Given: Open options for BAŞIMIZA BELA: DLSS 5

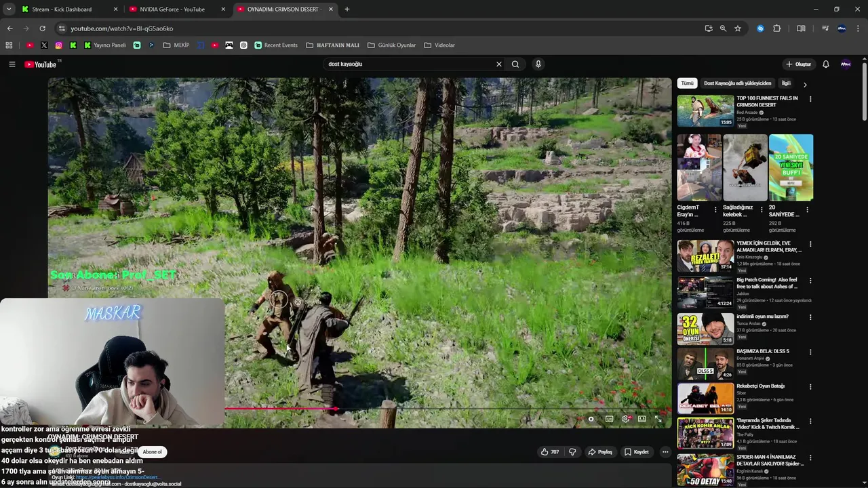Looking at the screenshot, I should (x=810, y=353).
